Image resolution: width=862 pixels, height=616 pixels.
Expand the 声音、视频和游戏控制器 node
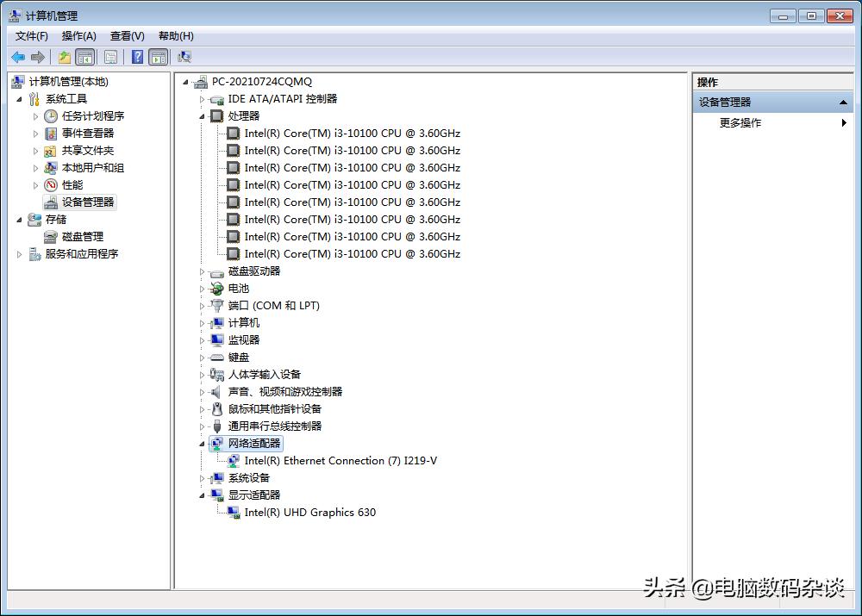[x=202, y=391]
